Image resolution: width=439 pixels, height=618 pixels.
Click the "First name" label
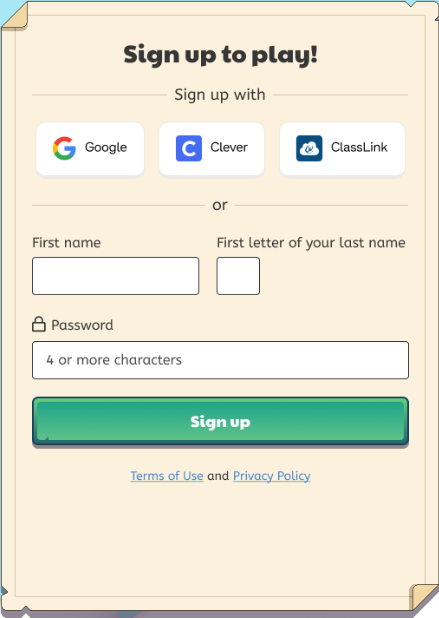point(67,242)
